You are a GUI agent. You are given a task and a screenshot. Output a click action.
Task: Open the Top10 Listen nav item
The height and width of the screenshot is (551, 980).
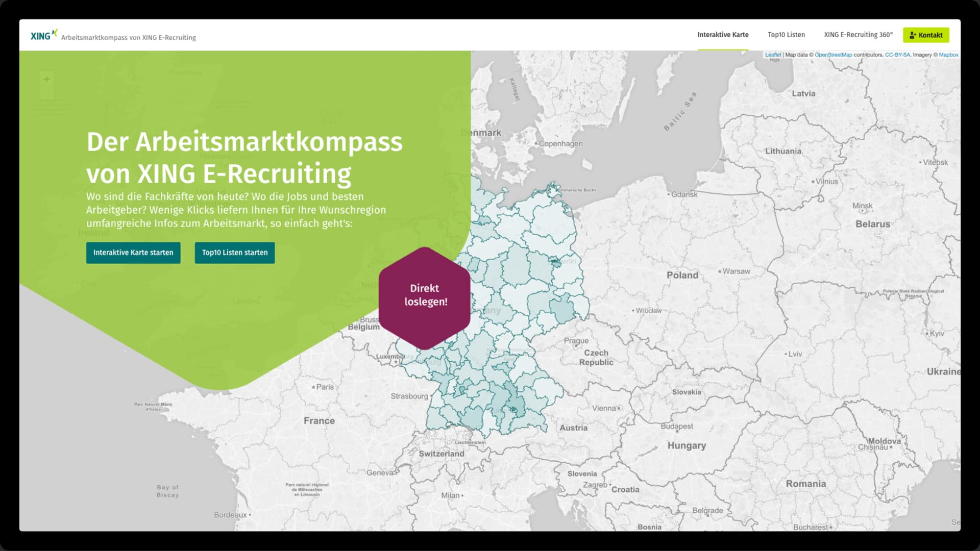click(786, 35)
